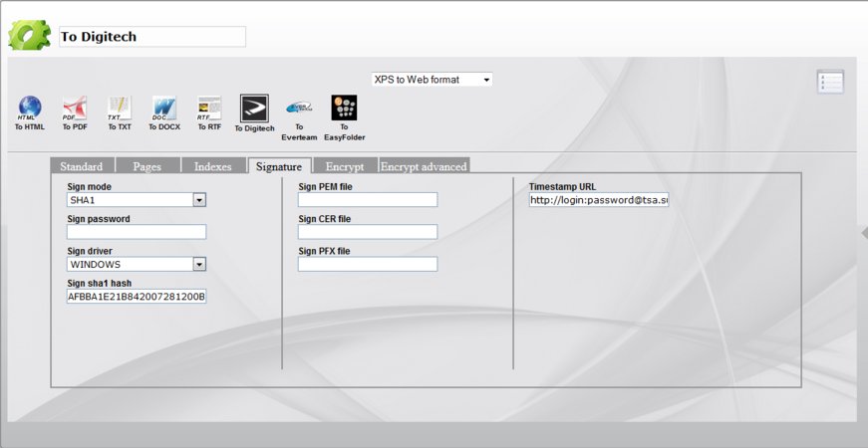
Task: Choose the To TXT export icon
Action: (x=120, y=109)
